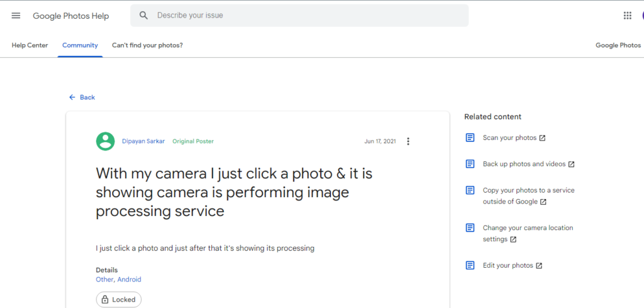Click the Other, Android details link
This screenshot has width=644, height=308.
tap(118, 279)
